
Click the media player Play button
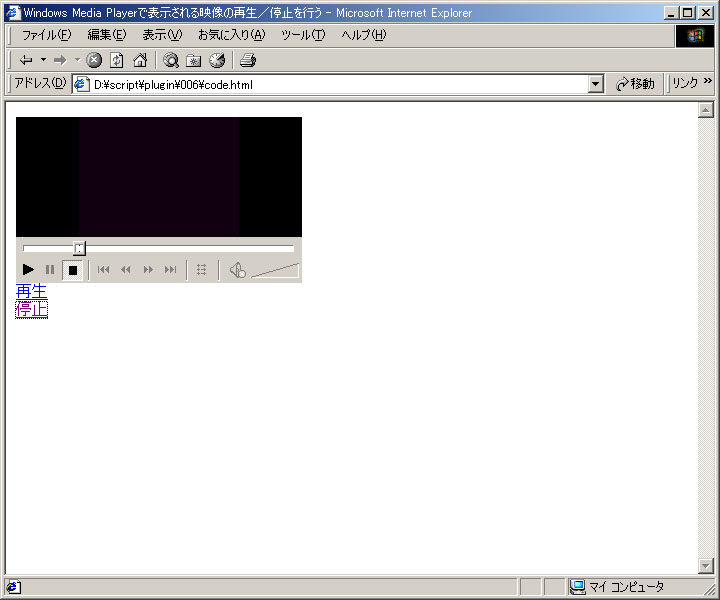coord(28,269)
